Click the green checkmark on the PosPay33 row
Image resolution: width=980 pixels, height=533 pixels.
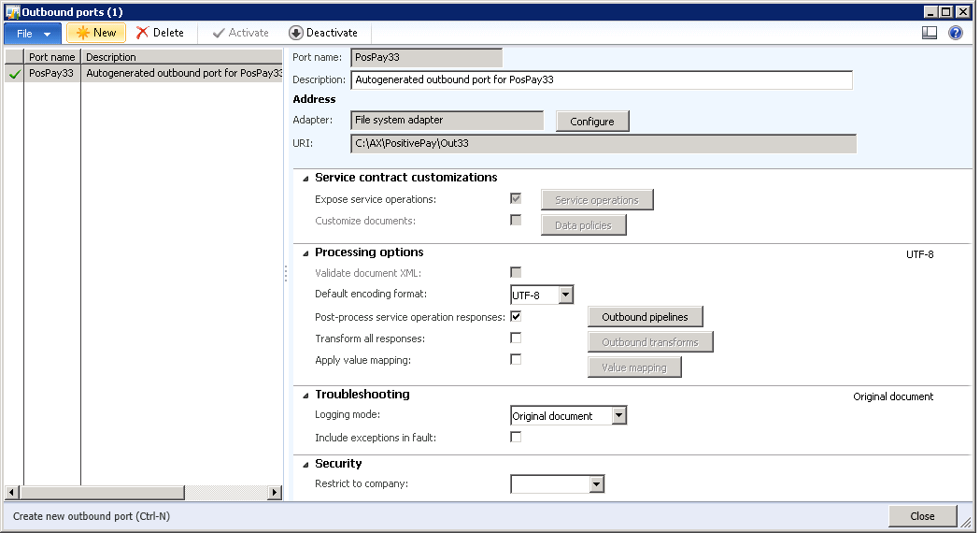[14, 74]
